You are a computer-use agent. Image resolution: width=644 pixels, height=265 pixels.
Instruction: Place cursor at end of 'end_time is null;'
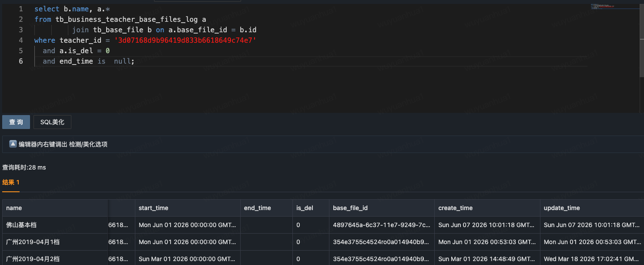[135, 61]
